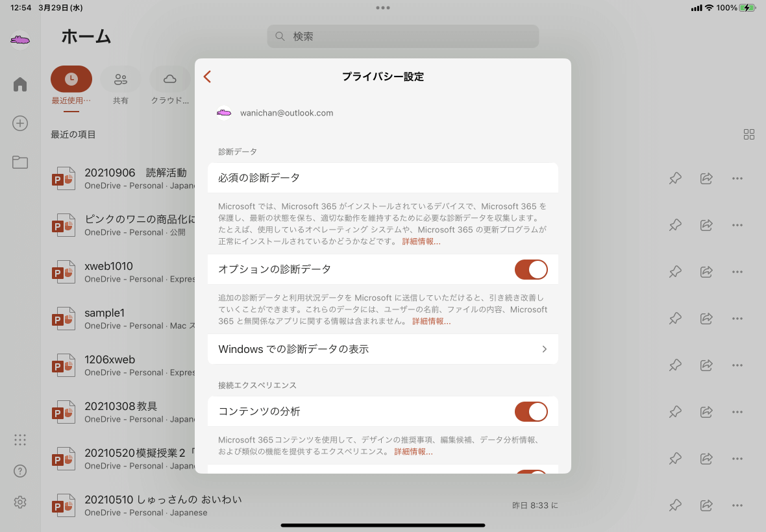Viewport: 766px width, 532px height.
Task: Share the 20210308 教具 presentation
Action: pos(706,412)
